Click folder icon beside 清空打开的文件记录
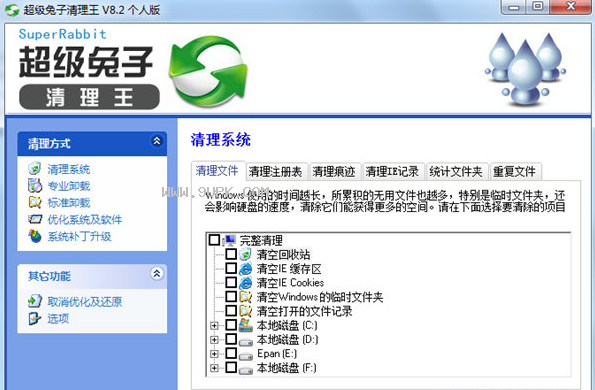Viewport: 595px width, 390px height. click(x=246, y=311)
